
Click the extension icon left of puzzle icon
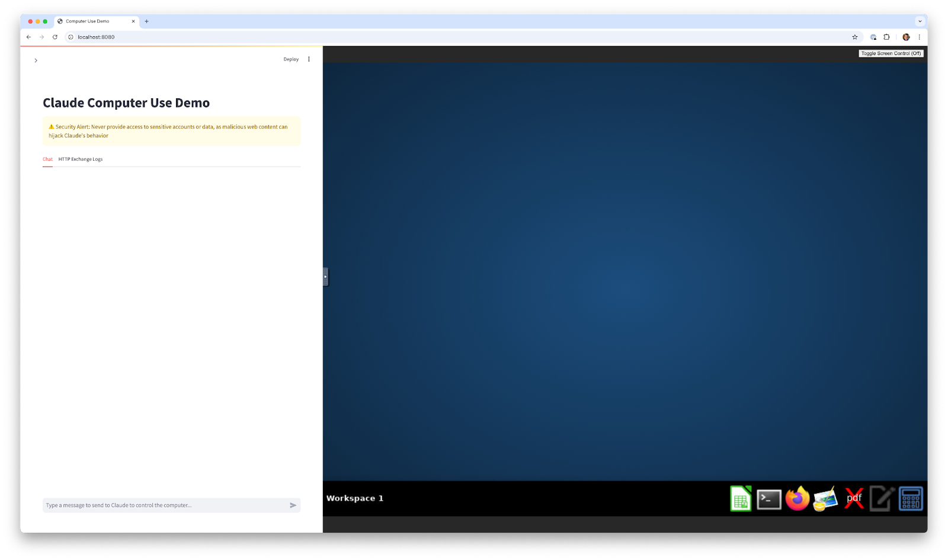(873, 37)
